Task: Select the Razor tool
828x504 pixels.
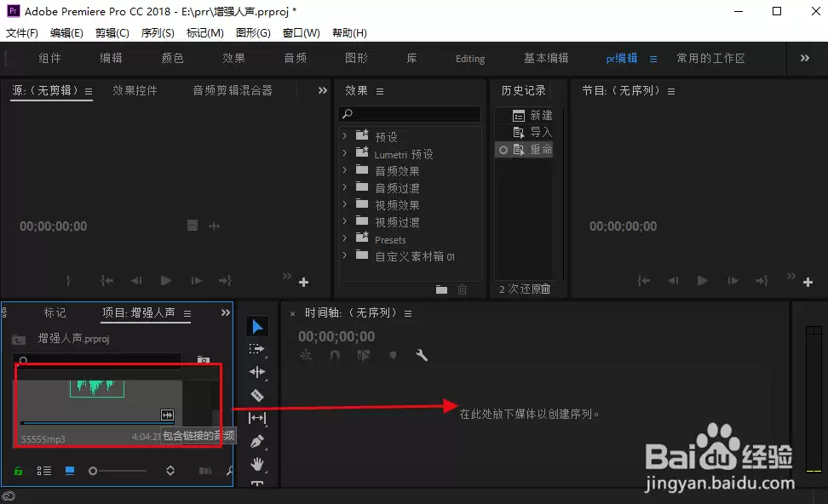Action: (x=257, y=395)
